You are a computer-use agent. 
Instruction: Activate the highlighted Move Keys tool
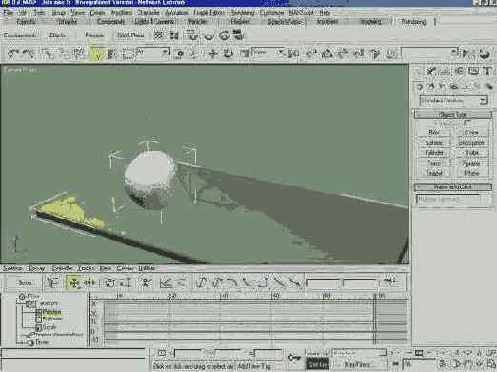[74, 283]
